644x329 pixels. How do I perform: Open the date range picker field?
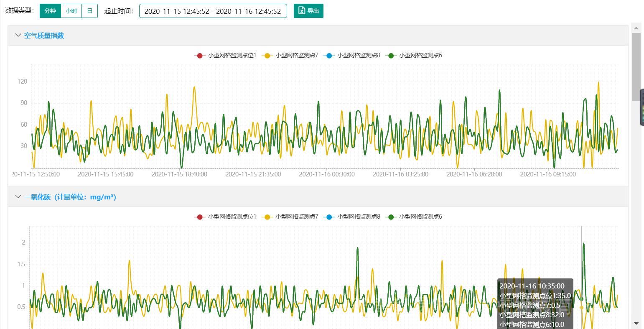213,11
